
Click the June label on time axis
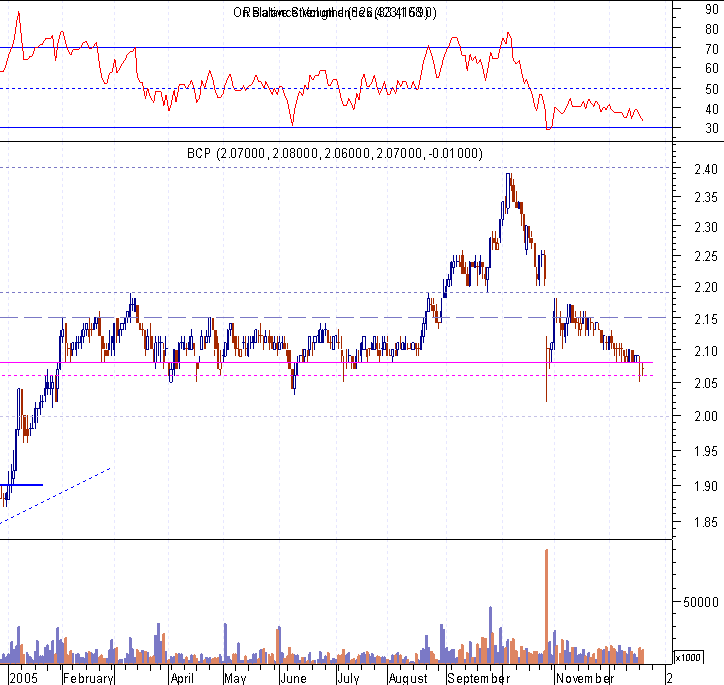(x=293, y=678)
